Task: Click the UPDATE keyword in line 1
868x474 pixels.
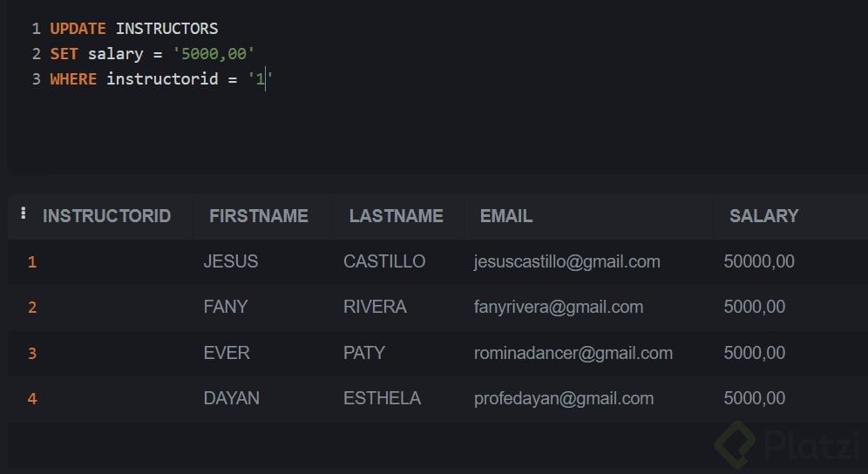Action: [x=78, y=29]
